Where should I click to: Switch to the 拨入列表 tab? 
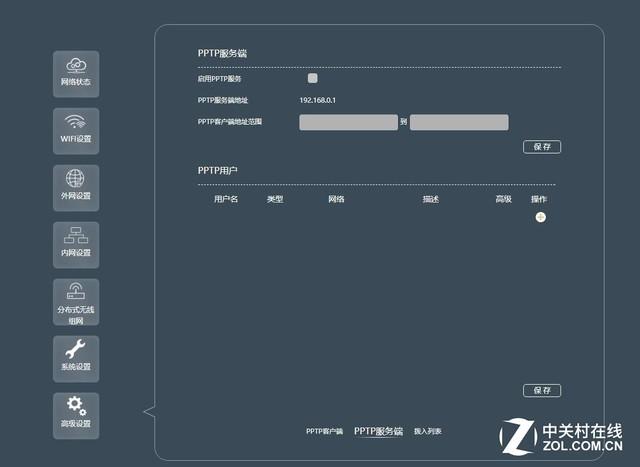pos(428,431)
